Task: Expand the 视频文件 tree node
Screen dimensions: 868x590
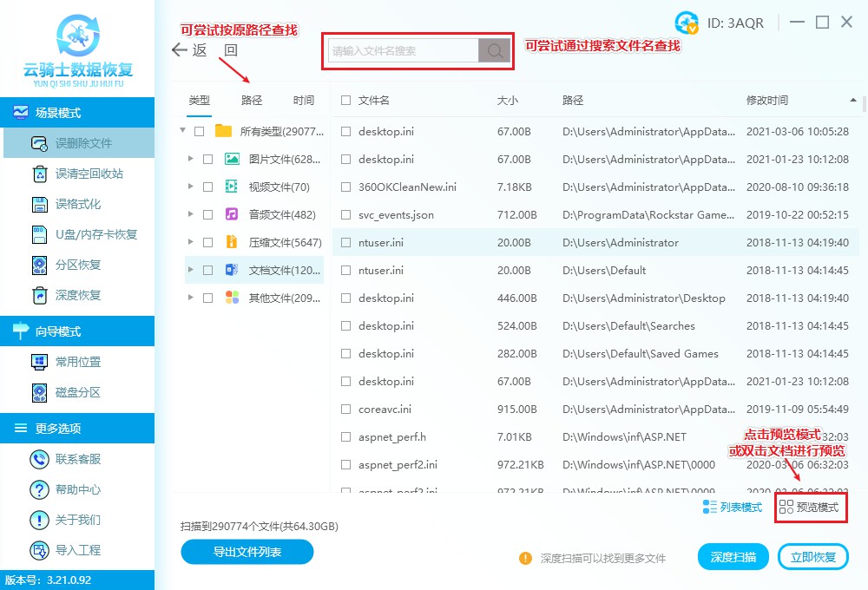Action: tap(190, 186)
